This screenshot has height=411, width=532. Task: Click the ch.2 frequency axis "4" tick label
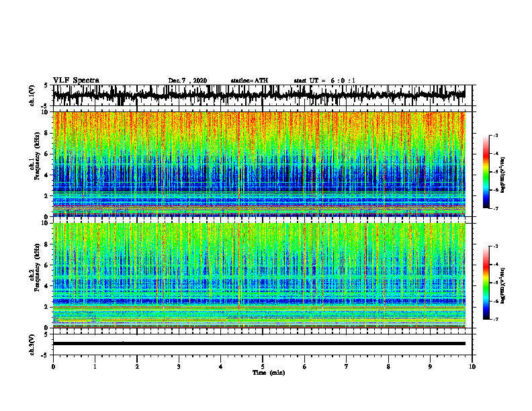(x=47, y=286)
